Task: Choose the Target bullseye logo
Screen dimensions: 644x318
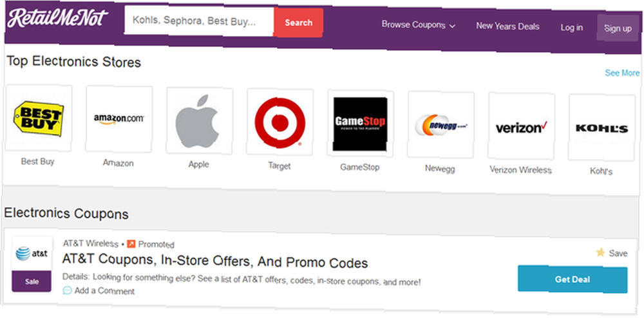Action: click(x=279, y=122)
